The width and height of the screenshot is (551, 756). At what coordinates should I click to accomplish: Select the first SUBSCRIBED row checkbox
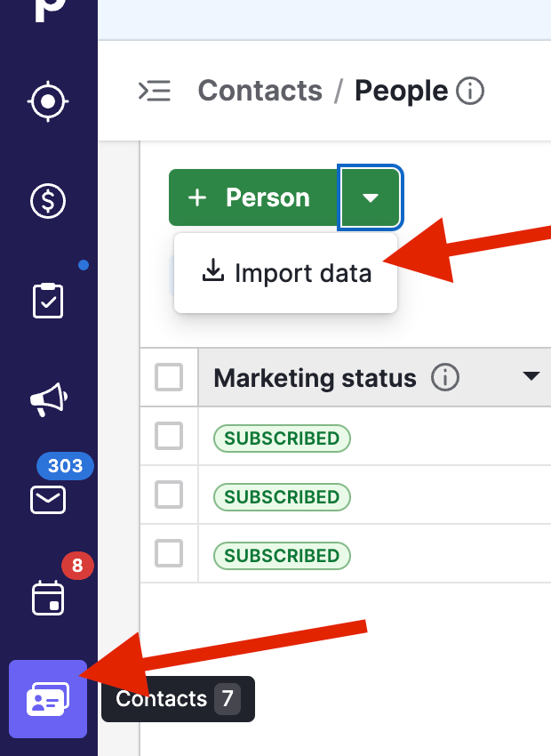(169, 436)
